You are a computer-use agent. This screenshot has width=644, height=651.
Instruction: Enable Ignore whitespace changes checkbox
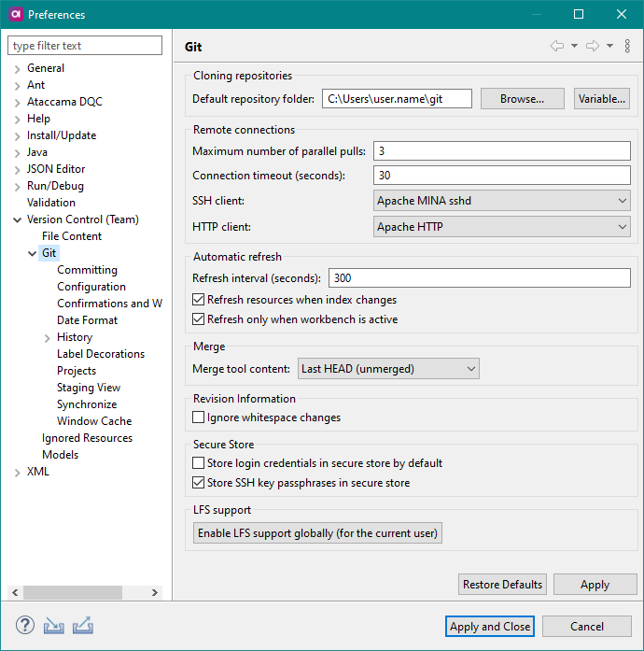(x=199, y=418)
